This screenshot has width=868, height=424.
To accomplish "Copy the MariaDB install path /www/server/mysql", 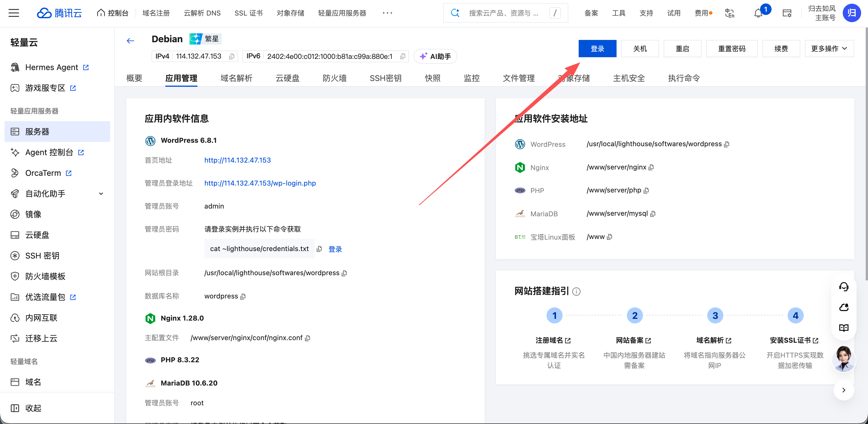I will 653,214.
